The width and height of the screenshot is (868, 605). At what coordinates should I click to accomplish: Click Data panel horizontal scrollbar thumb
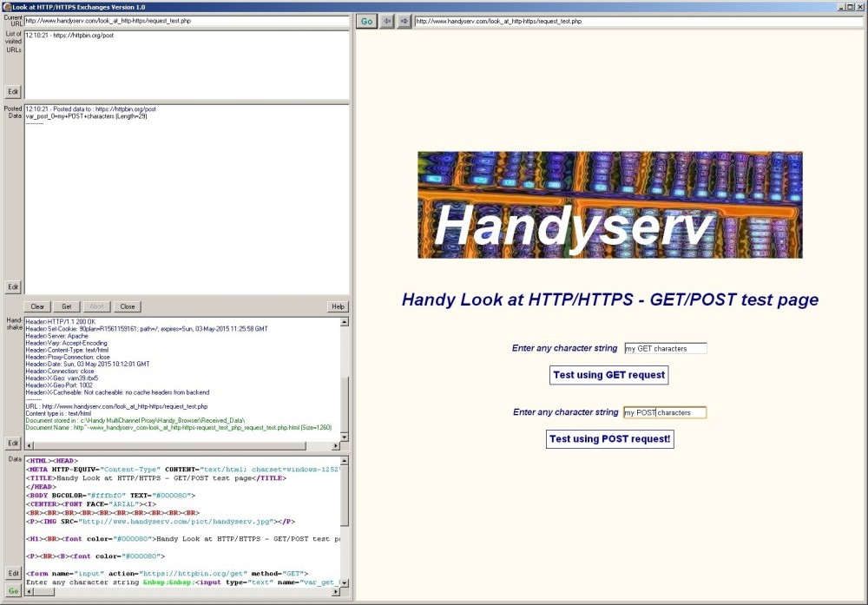[x=43, y=592]
